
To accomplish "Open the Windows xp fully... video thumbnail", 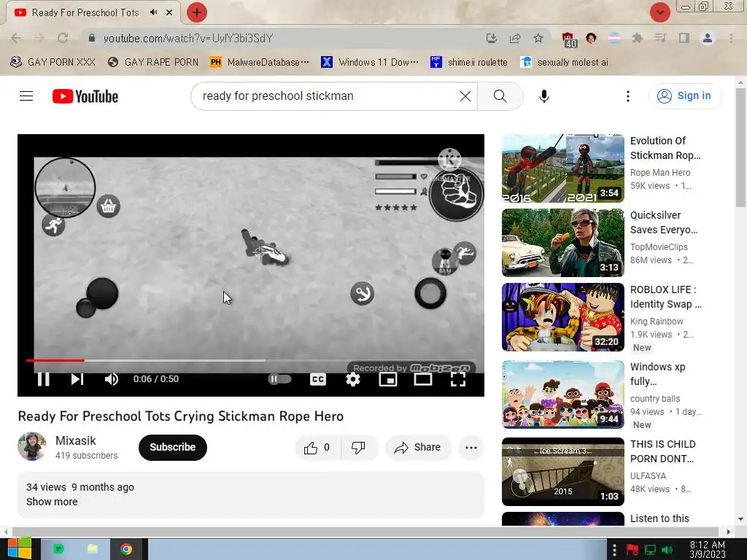I will (562, 394).
